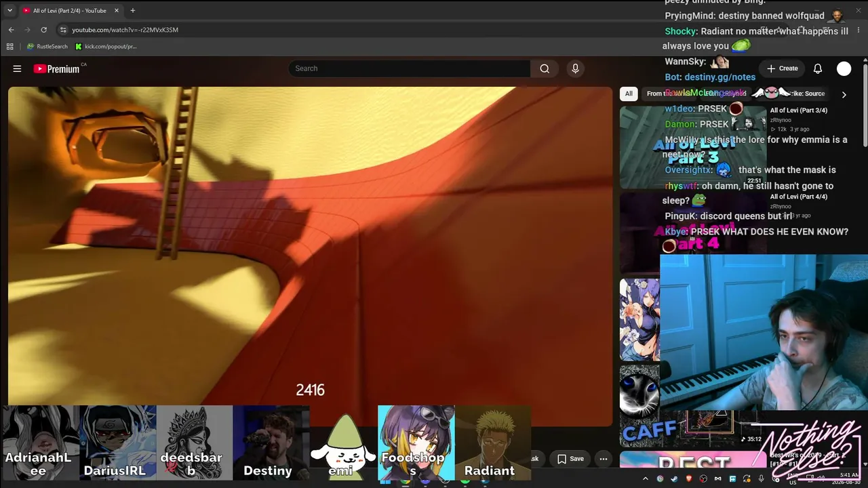Click the Create button
The width and height of the screenshot is (868, 488).
782,68
